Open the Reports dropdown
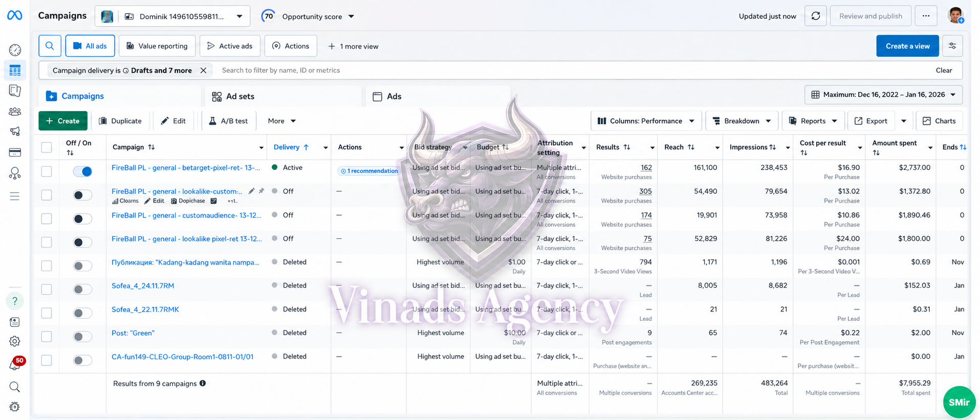980x420 pixels. click(813, 121)
